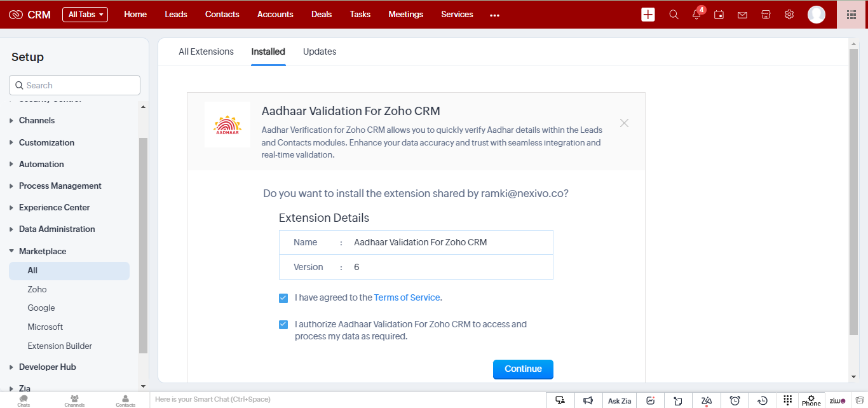Uncheck the data access authorization checkbox
Image resolution: width=868 pixels, height=408 pixels.
point(283,324)
